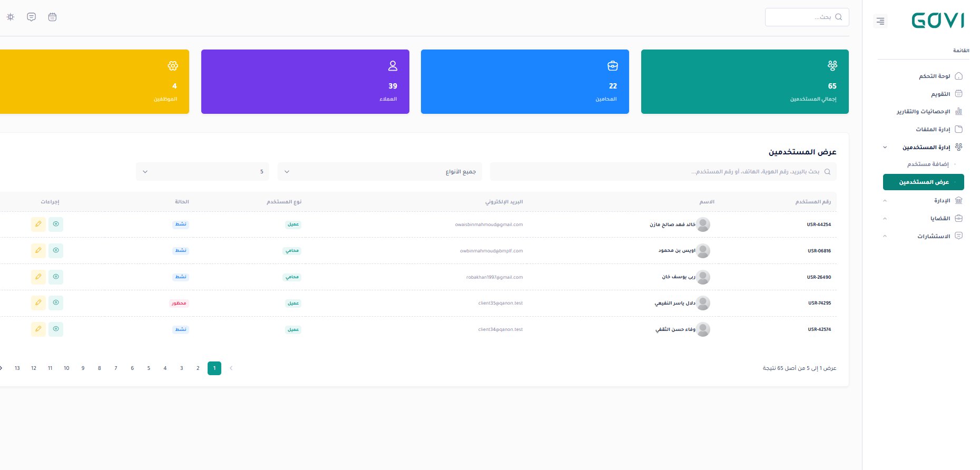
Task: Open the chat messages icon in header
Action: click(32, 17)
